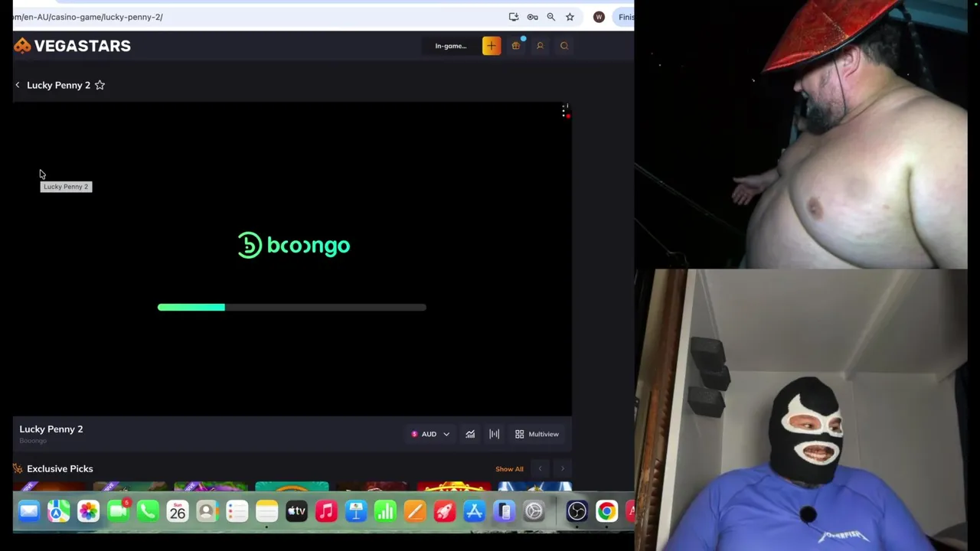The width and height of the screenshot is (980, 551).
Task: Open the red rocket app in the dock
Action: tap(445, 510)
